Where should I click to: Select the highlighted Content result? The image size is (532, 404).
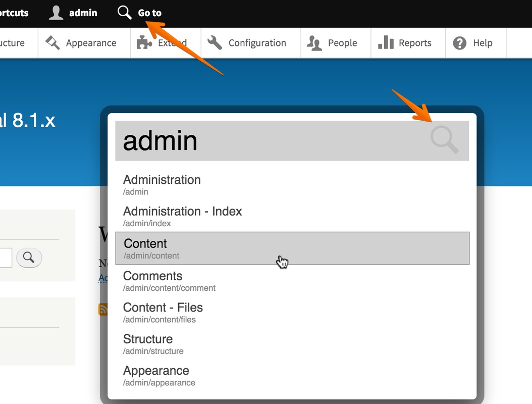pyautogui.click(x=292, y=248)
